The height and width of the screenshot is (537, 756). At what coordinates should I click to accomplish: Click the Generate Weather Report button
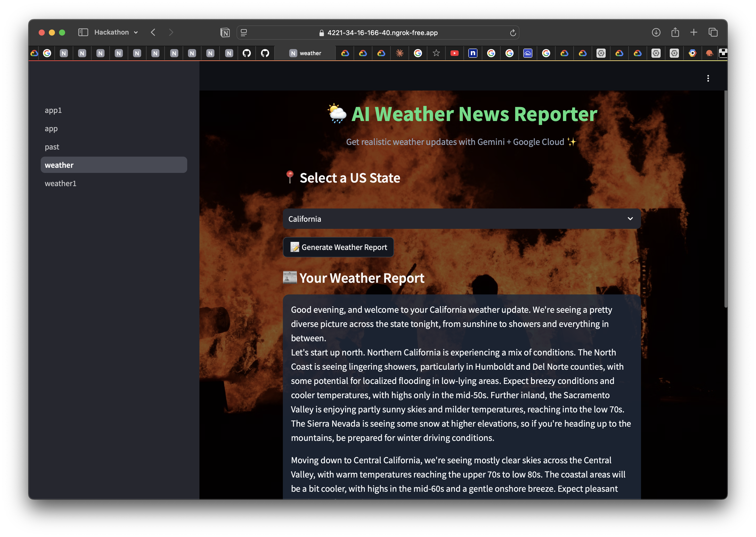tap(338, 247)
